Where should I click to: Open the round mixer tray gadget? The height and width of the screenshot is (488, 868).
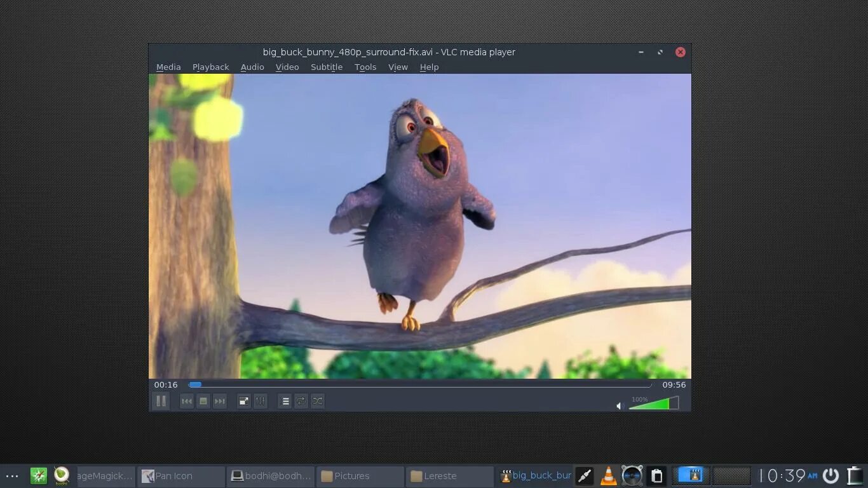632,475
